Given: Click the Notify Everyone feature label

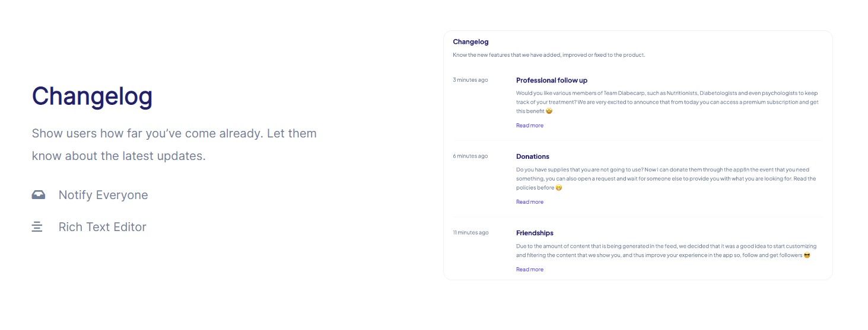Looking at the screenshot, I should pos(103,195).
